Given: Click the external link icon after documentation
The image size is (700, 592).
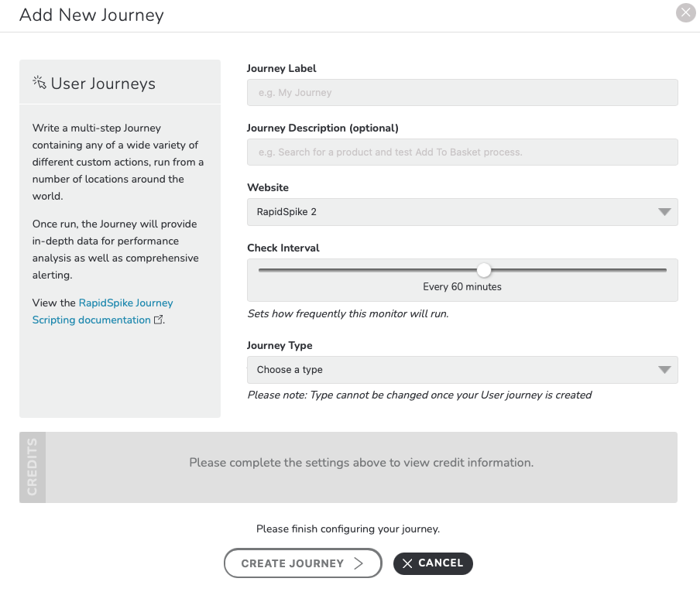Looking at the screenshot, I should [158, 320].
